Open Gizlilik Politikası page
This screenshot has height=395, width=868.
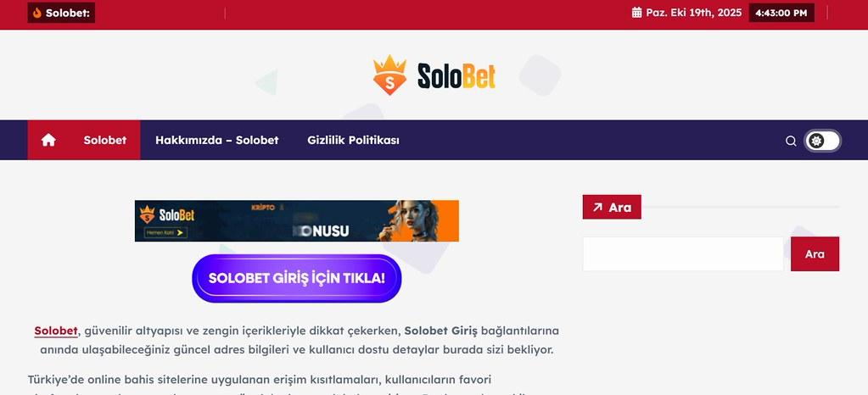pos(353,140)
